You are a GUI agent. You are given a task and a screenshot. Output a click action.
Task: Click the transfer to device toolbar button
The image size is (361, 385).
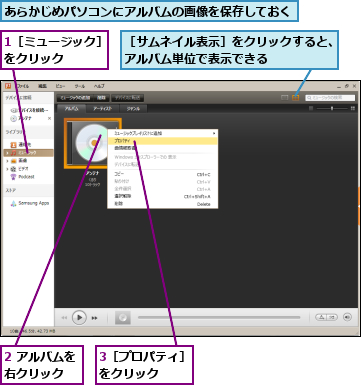127,98
